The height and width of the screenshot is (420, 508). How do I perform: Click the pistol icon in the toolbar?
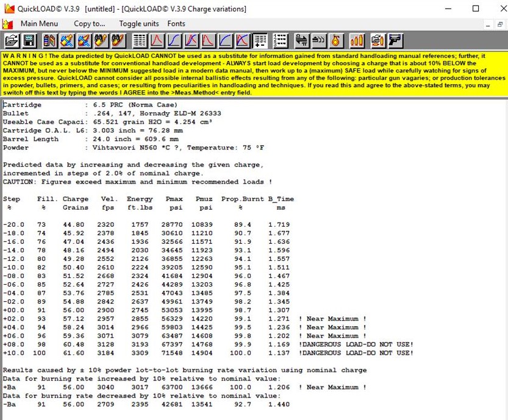(396, 41)
